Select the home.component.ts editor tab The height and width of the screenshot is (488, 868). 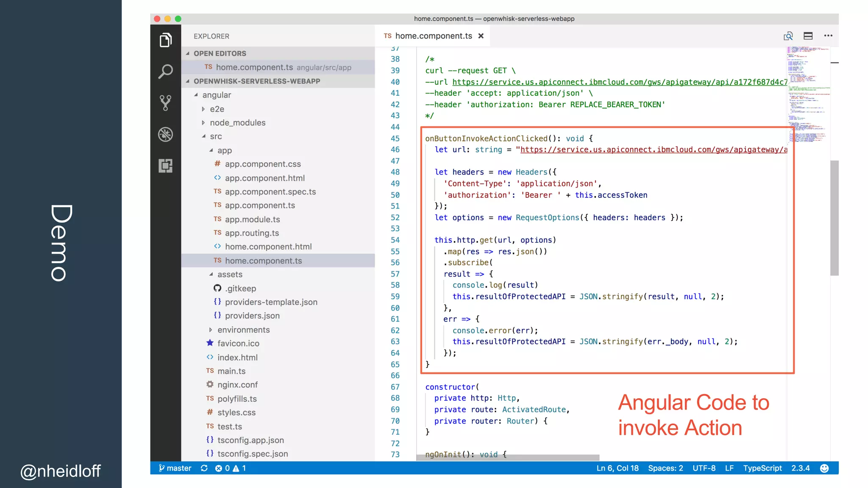pos(433,36)
